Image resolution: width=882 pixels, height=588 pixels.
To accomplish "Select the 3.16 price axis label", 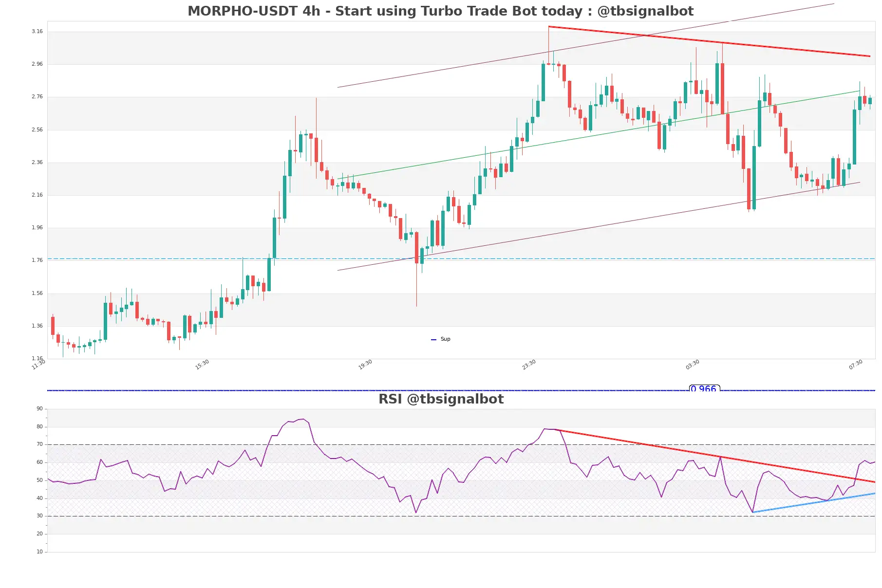I will (x=37, y=31).
